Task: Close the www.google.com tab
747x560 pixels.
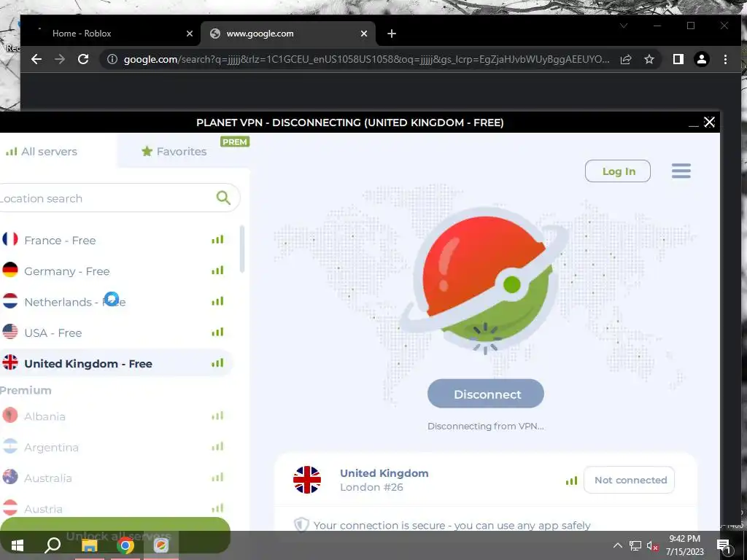Action: click(363, 34)
